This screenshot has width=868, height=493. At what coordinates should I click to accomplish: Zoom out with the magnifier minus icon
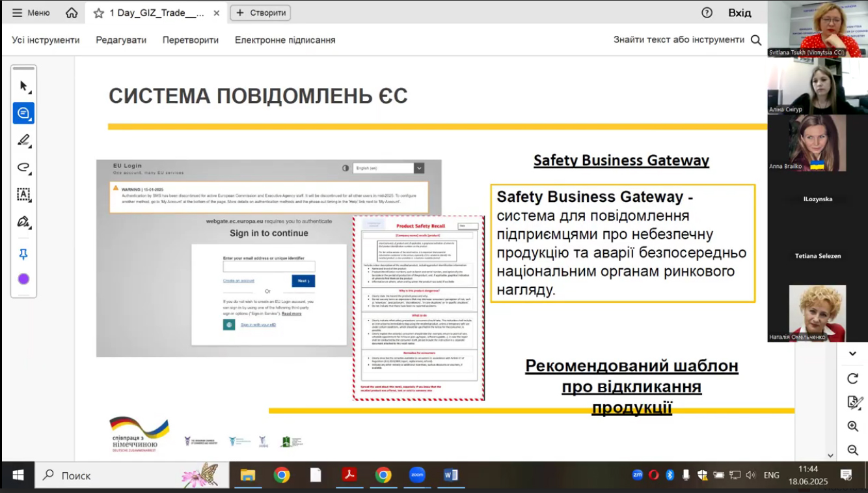853,450
